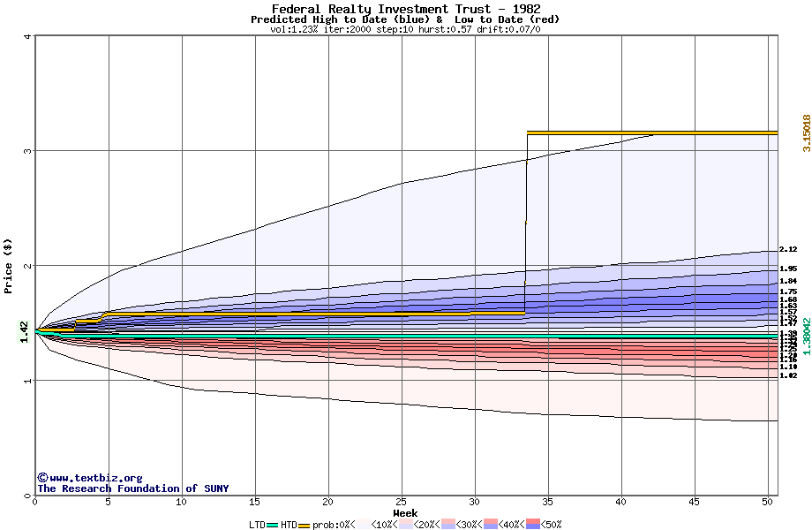The width and height of the screenshot is (812, 530).
Task: Click the week axis tick label "20"
Action: click(327, 502)
